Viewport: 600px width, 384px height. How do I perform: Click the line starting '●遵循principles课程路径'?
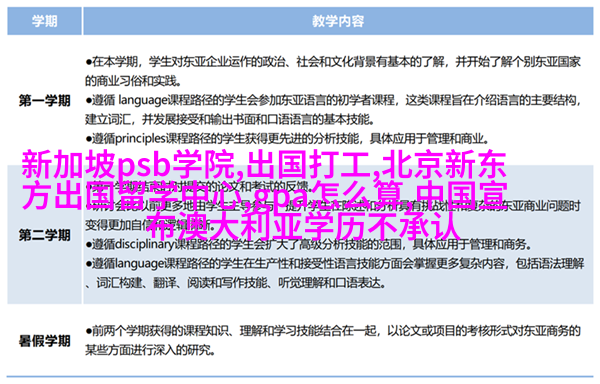click(x=287, y=138)
